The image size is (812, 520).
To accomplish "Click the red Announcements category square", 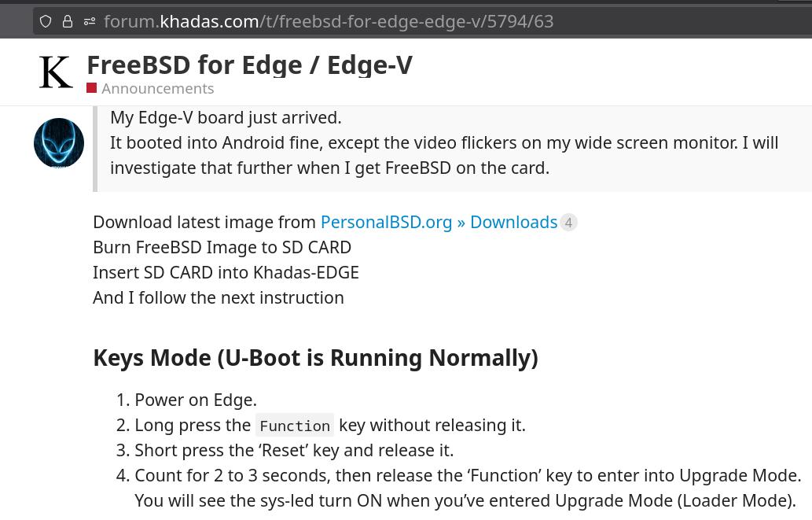I will coord(92,88).
